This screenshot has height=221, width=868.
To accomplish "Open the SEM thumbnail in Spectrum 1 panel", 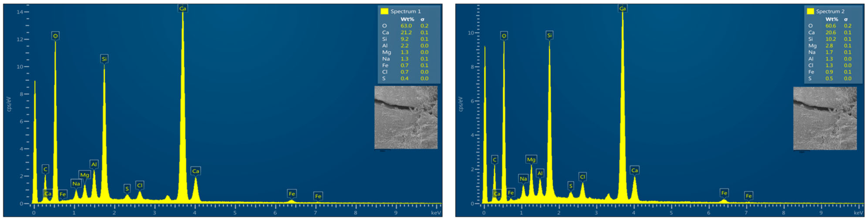I will pos(406,117).
